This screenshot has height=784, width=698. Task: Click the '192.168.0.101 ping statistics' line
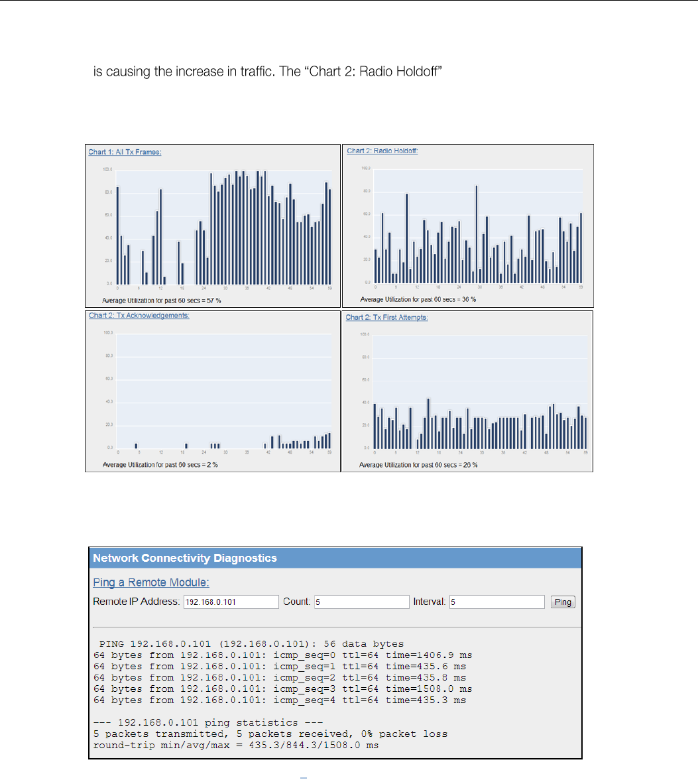208,722
